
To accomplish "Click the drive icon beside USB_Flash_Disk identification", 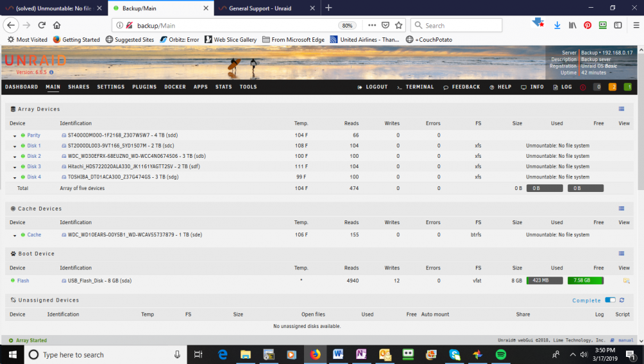I will (x=64, y=281).
